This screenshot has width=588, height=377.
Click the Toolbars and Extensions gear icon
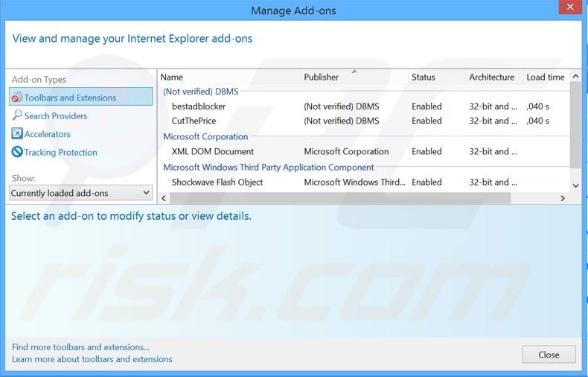[x=17, y=97]
